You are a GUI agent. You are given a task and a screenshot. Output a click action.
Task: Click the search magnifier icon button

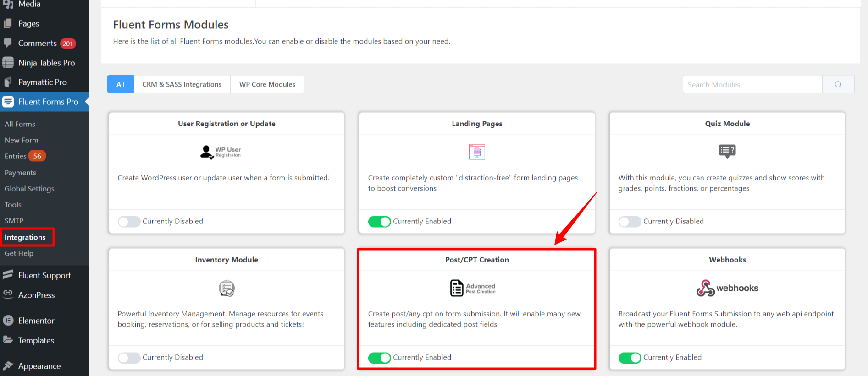point(838,85)
